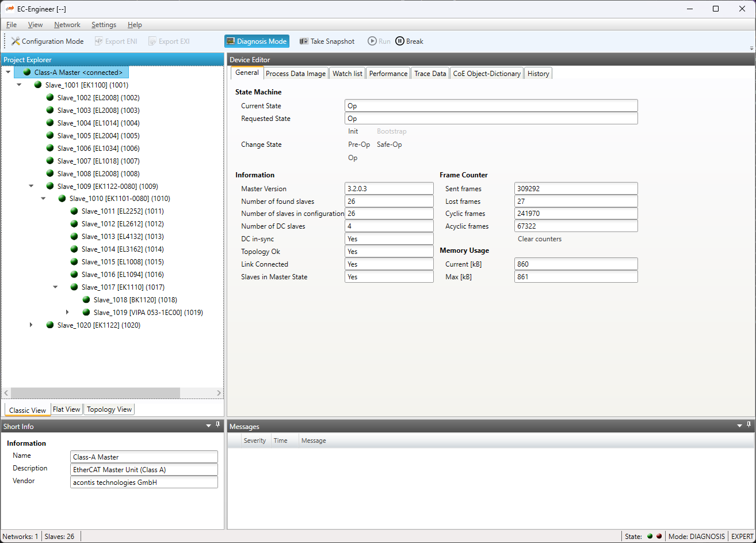Open the Messages panel options dropdown
This screenshot has width=756, height=543.
(740, 426)
